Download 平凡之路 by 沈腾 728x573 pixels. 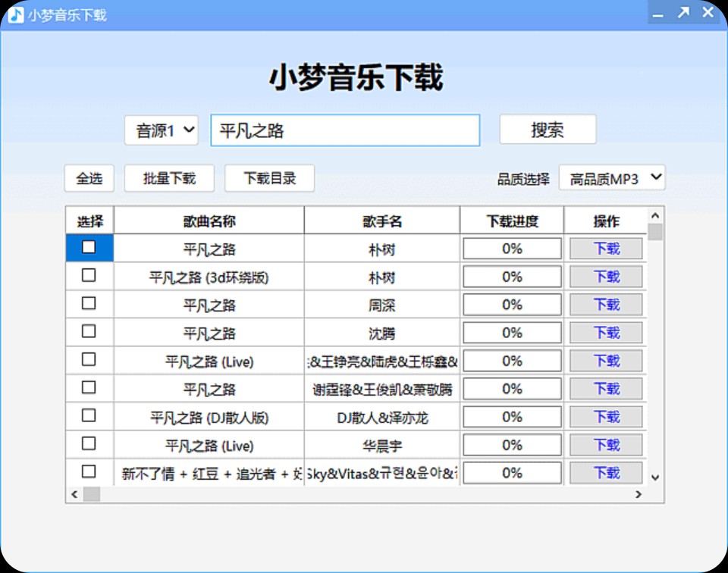point(607,333)
